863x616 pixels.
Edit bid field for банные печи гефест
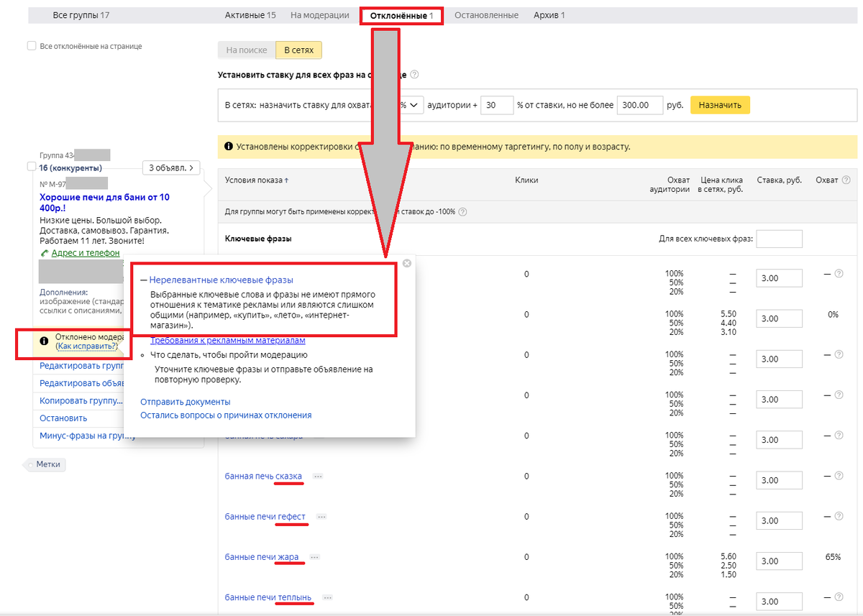pyautogui.click(x=779, y=520)
